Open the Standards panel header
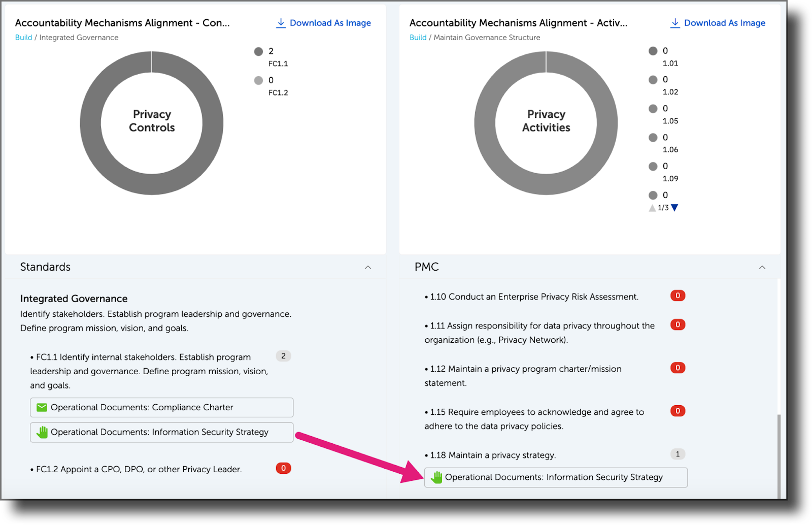This screenshot has width=812, height=525. tap(45, 267)
